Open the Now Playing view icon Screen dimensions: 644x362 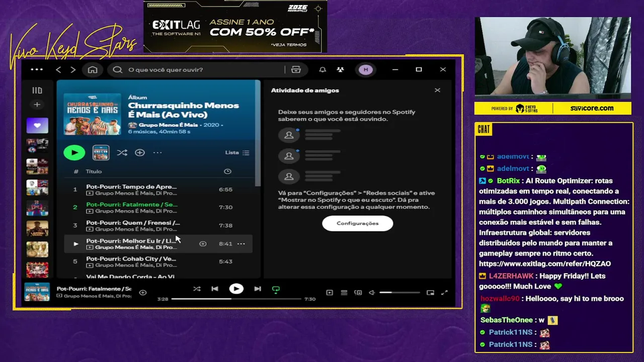tap(330, 293)
